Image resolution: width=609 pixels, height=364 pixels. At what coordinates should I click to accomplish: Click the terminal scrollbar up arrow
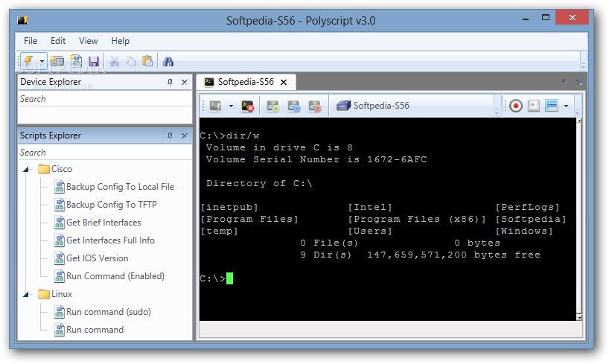point(579,121)
